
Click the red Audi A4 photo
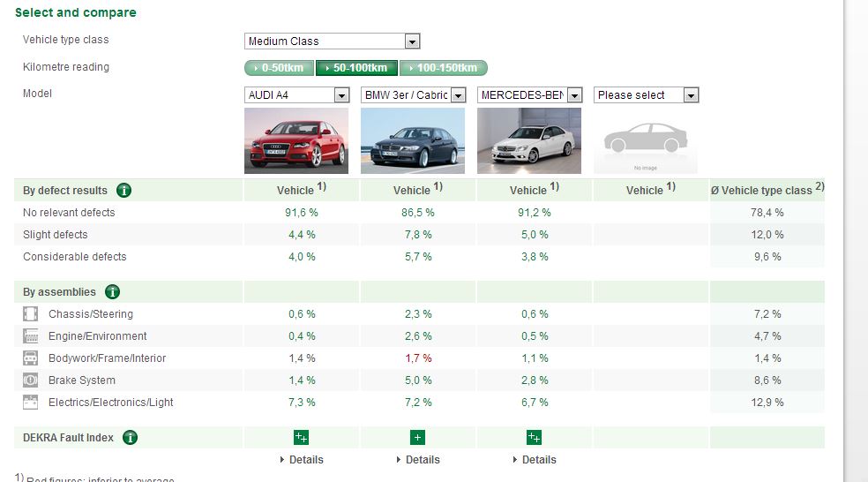tap(296, 140)
